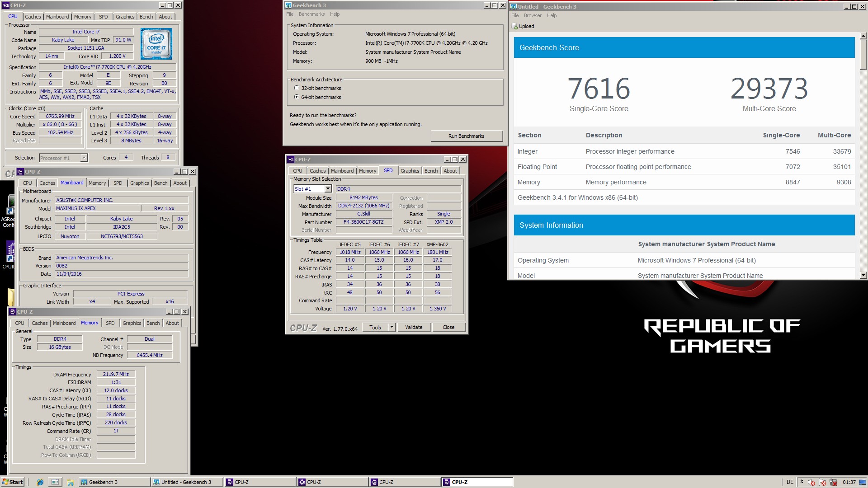This screenshot has width=868, height=488.
Task: Click the Run Benchmarks button
Action: click(466, 136)
